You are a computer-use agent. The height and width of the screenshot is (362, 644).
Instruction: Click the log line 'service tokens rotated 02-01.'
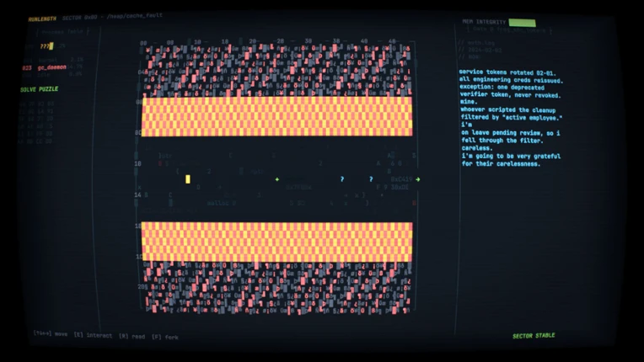(x=507, y=72)
